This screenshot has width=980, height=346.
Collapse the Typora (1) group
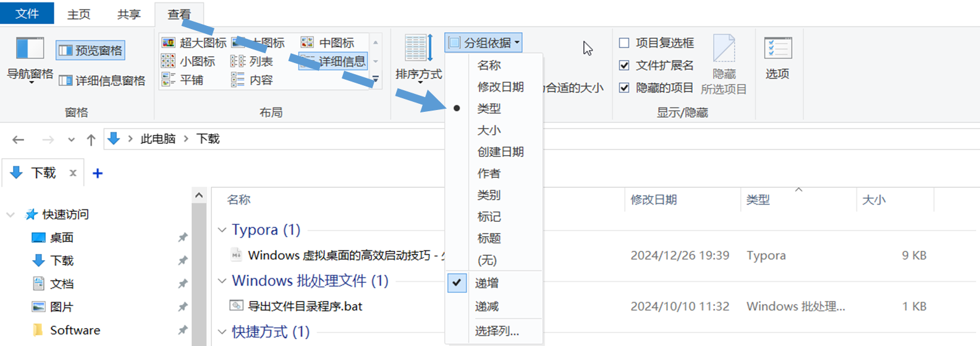click(222, 230)
